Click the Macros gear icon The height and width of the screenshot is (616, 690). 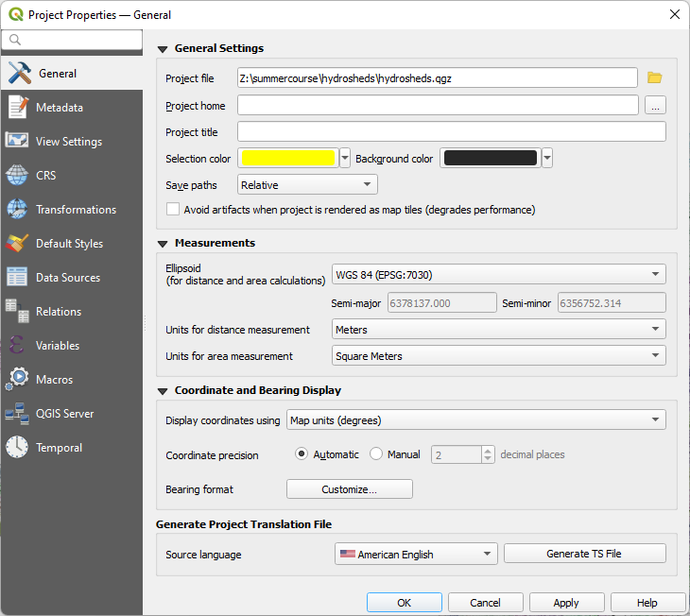[x=17, y=379]
